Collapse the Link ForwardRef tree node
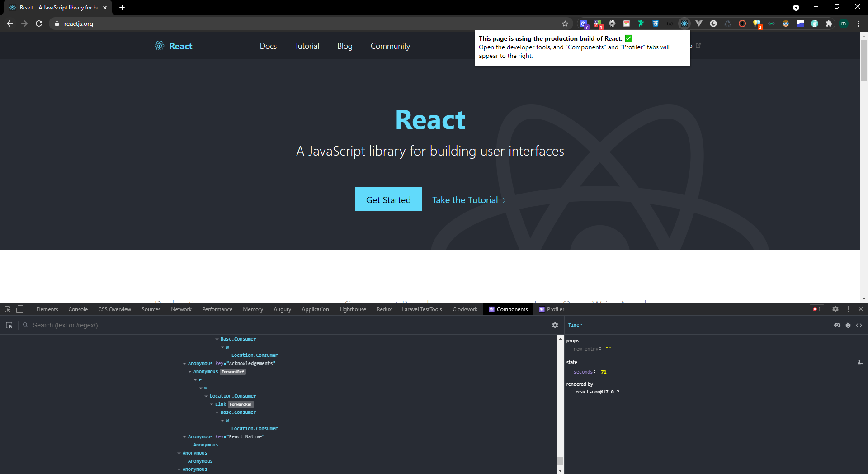 click(212, 404)
